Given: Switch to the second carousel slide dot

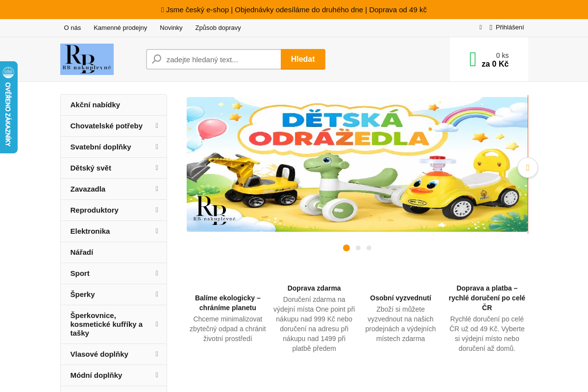Looking at the screenshot, I should coord(358,248).
